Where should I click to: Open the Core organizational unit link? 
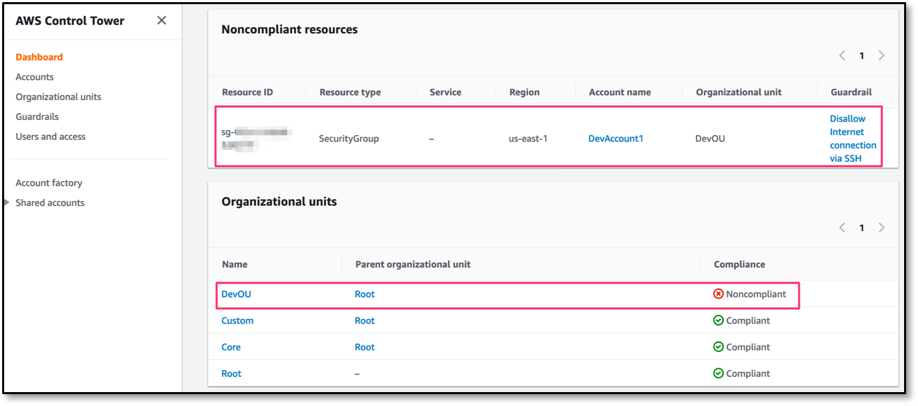tap(231, 347)
